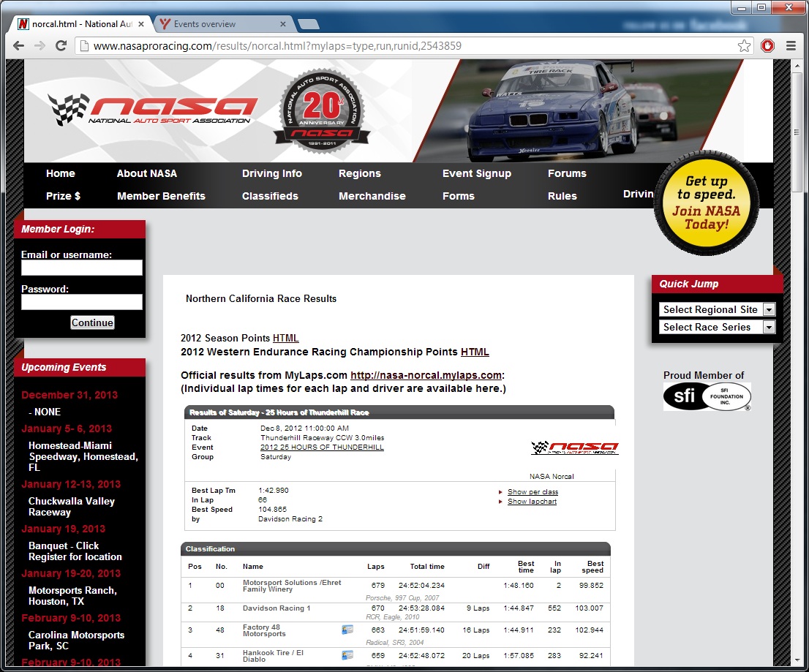The image size is (809, 672).
Task: Go back using browser back arrow
Action: click(18, 46)
